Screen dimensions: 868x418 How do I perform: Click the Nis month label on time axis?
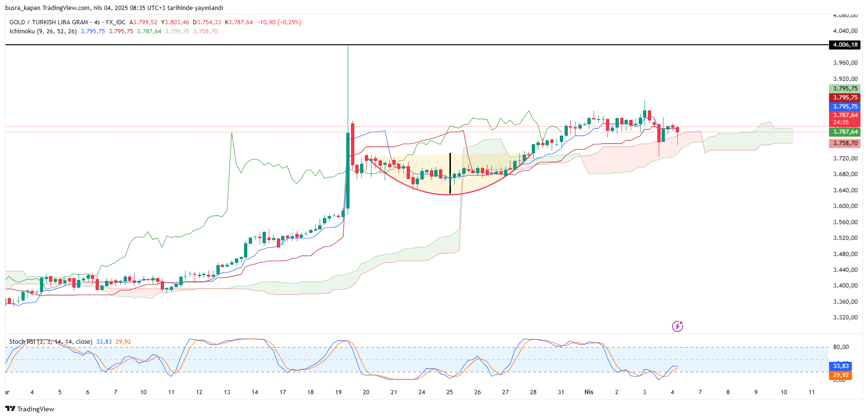tap(589, 392)
